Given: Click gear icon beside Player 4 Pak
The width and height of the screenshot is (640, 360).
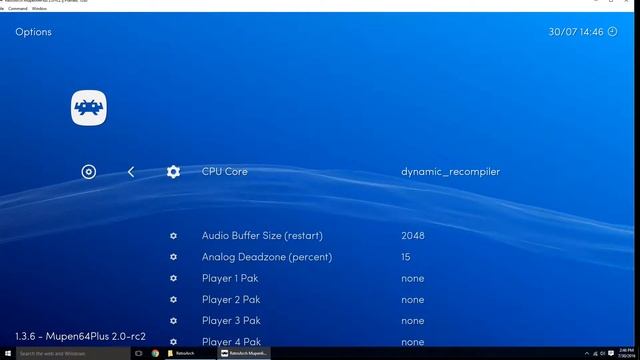Looking at the screenshot, I should point(173,342).
